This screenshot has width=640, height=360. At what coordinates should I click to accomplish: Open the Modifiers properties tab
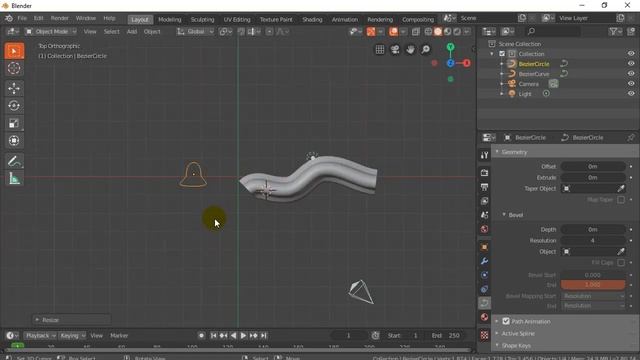(484, 261)
